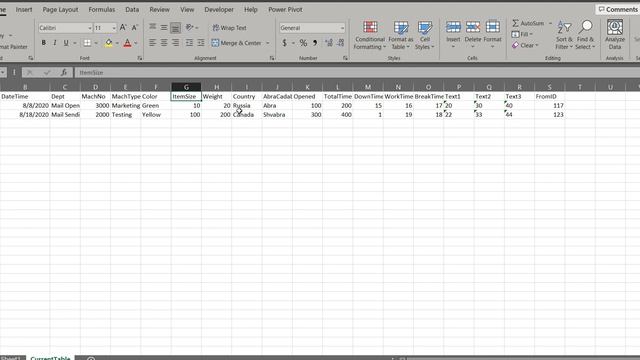Open Sort & Filter menu

[x=564, y=35]
